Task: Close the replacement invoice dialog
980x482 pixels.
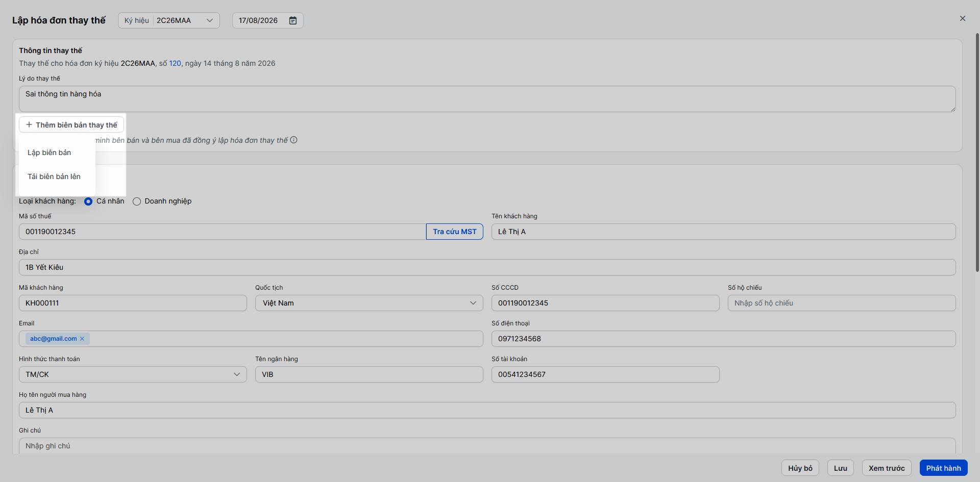Action: [963, 18]
